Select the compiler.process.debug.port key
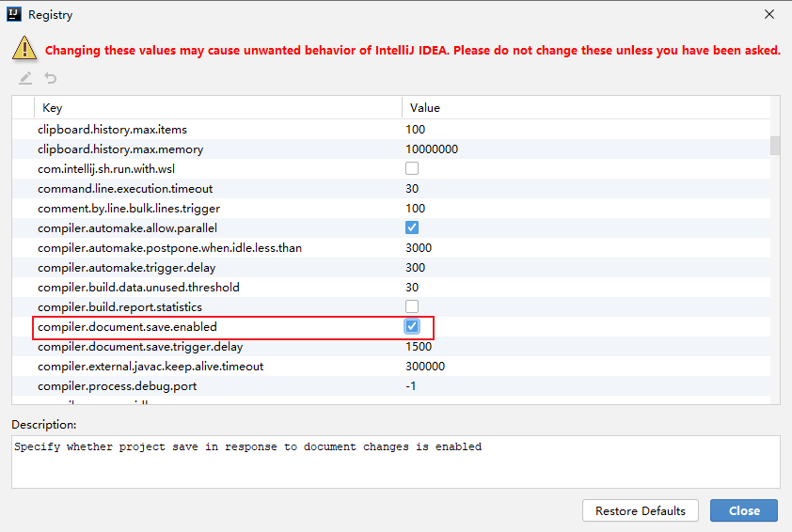Screen dimensions: 792x532 click(117, 386)
